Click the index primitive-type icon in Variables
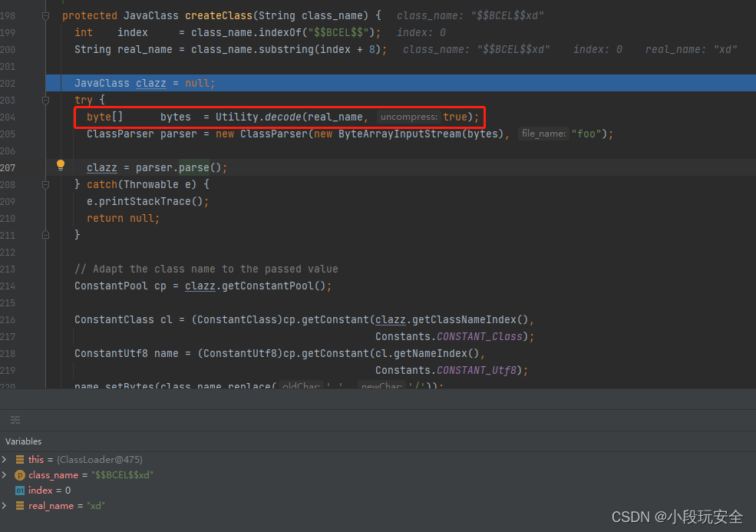 [20, 491]
